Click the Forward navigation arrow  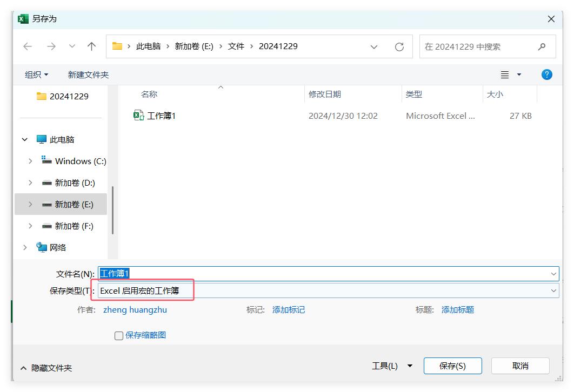[x=51, y=46]
